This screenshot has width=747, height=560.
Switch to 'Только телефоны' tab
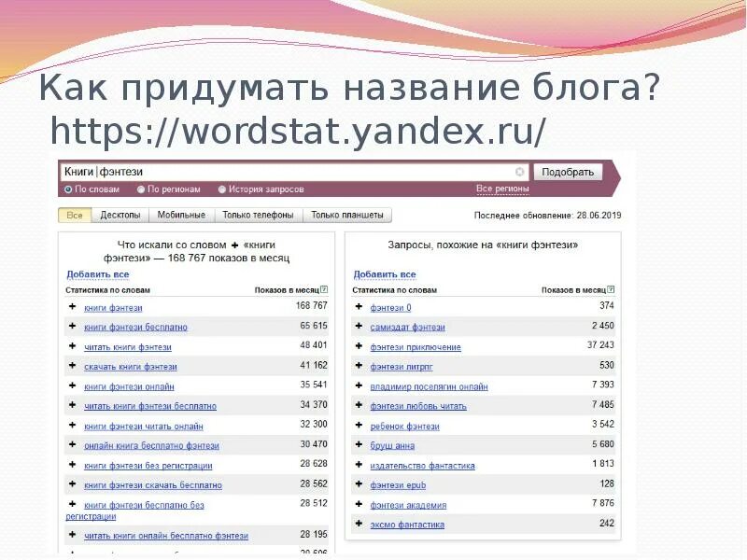pos(259,216)
